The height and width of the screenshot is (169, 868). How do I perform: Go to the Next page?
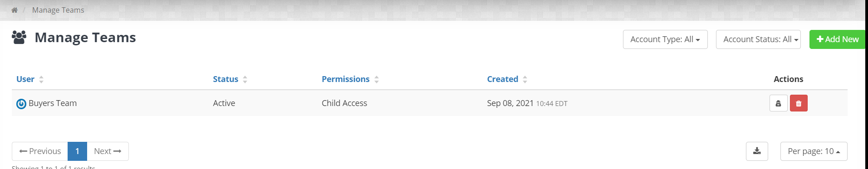108,151
